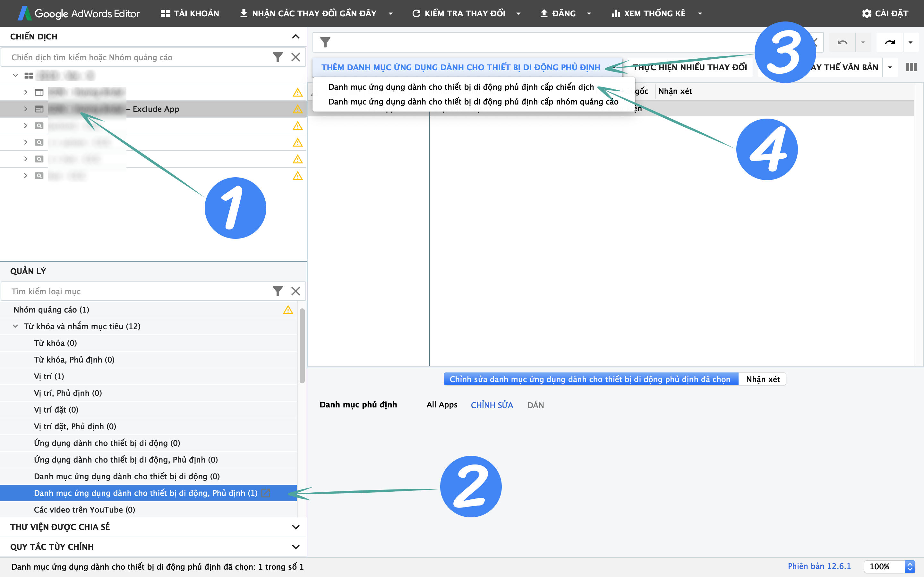Expand the THƯ VIỆN ĐƯỢC CHIA SẺ section

295,527
